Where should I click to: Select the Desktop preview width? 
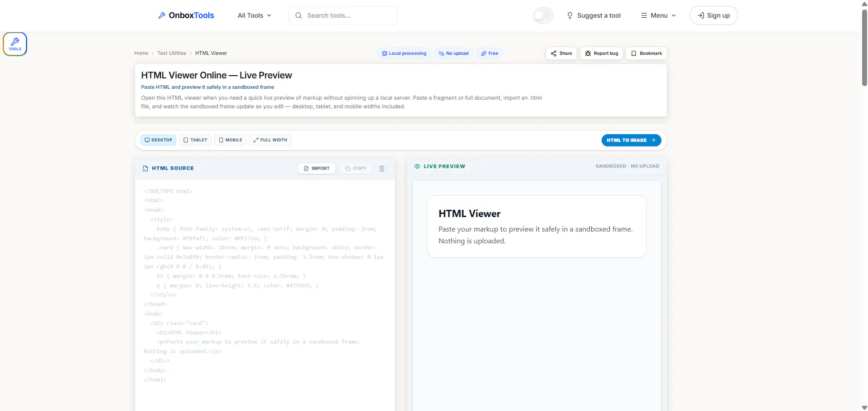point(159,140)
